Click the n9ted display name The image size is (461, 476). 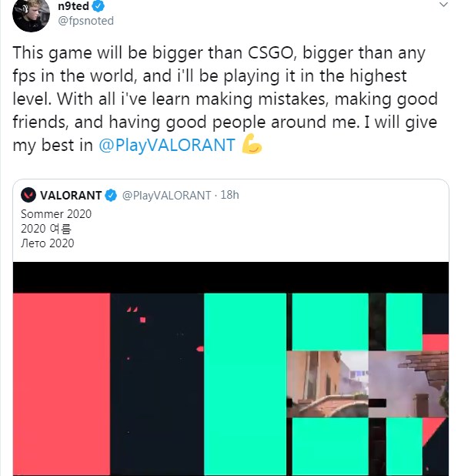(73, 5)
